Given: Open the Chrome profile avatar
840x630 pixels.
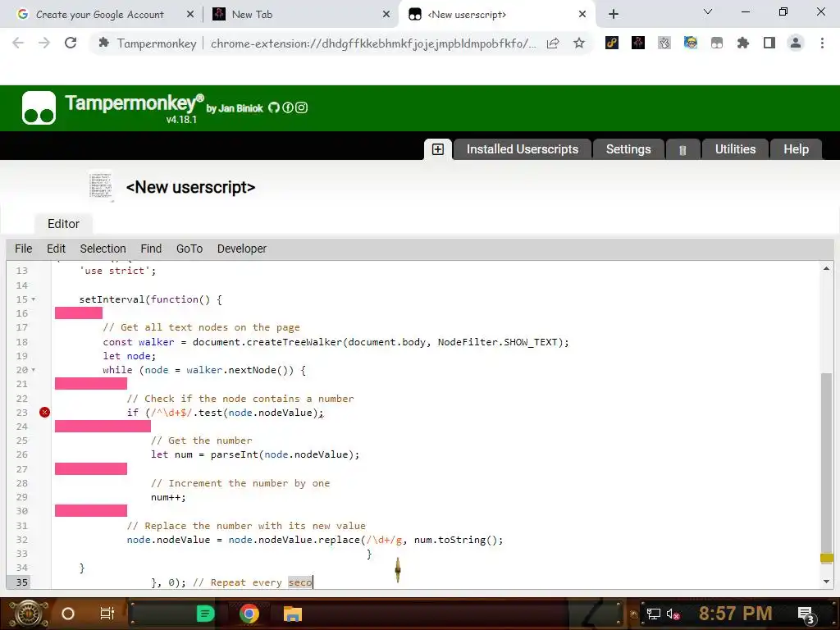Looking at the screenshot, I should point(796,43).
